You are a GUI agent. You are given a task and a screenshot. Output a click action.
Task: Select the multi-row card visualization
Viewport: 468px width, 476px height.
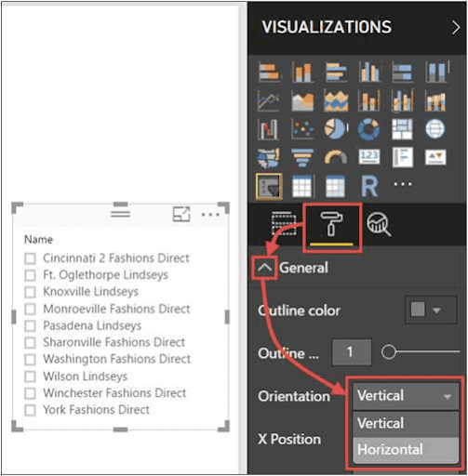point(402,157)
